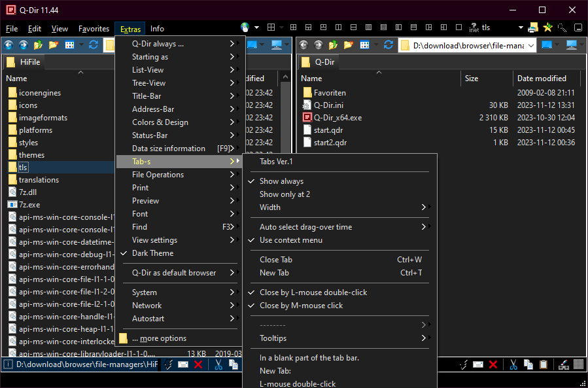Viewport: 588px width, 388px height.
Task: Disable 'Close by M-mouse click'
Action: pos(301,306)
